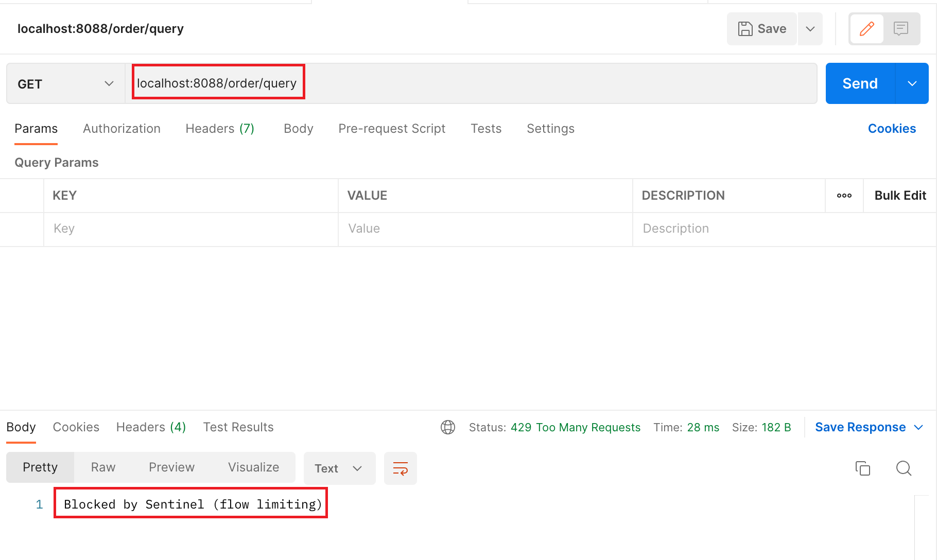This screenshot has width=937, height=560.
Task: Copy the response body with copy icon
Action: click(x=863, y=468)
